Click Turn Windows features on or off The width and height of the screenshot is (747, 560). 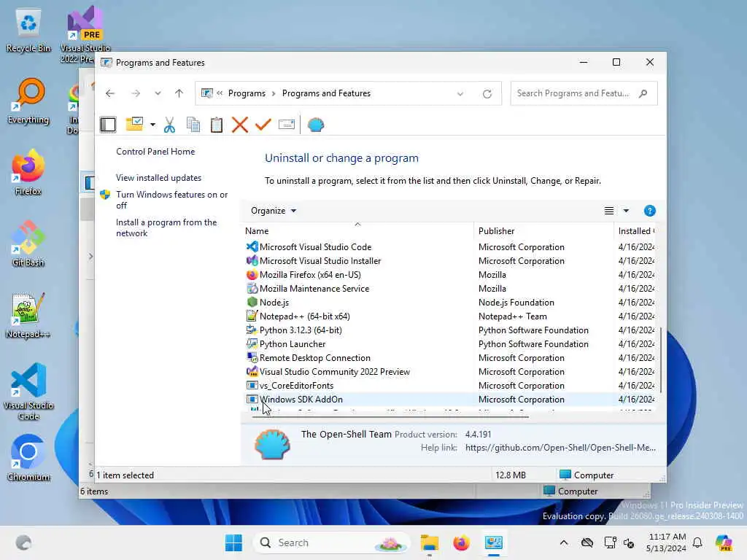[x=172, y=200]
